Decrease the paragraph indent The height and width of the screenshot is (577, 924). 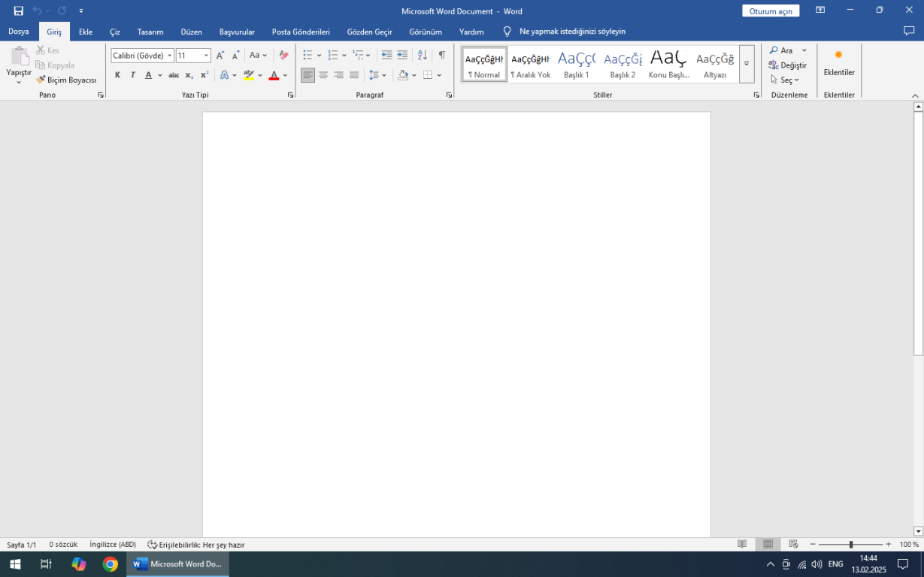click(x=386, y=55)
